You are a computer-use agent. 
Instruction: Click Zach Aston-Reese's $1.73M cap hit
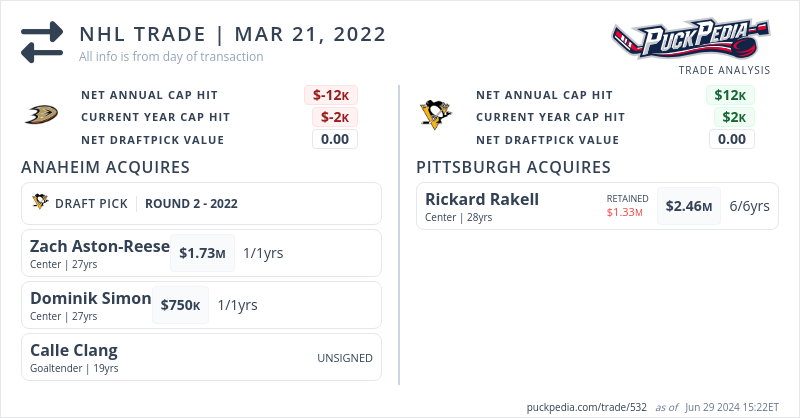click(x=207, y=253)
